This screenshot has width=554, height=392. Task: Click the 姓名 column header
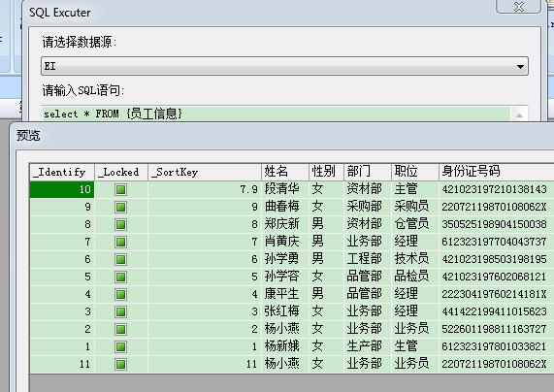pos(285,172)
